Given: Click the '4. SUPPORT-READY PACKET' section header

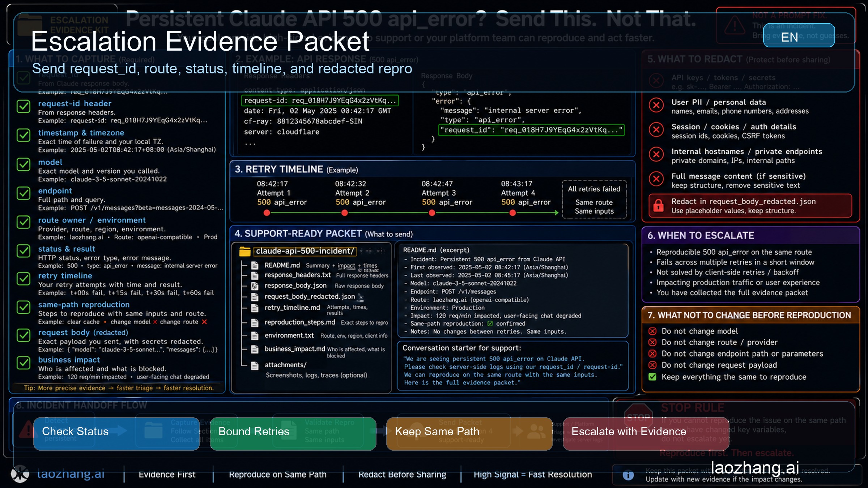Looking at the screenshot, I should click(324, 234).
